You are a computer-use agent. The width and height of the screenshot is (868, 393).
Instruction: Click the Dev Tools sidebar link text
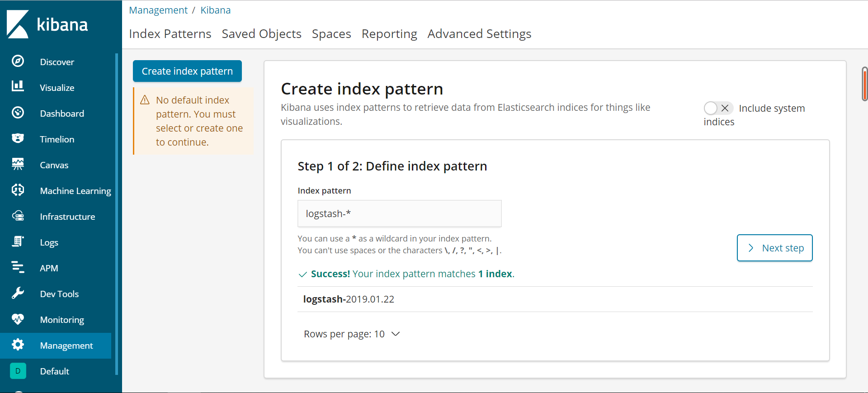[59, 294]
